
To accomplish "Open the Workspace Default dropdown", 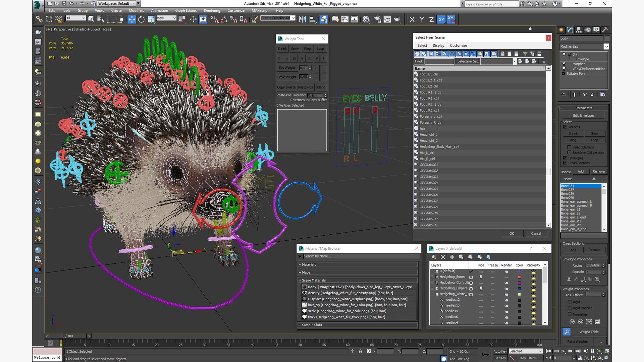I will (x=116, y=3).
